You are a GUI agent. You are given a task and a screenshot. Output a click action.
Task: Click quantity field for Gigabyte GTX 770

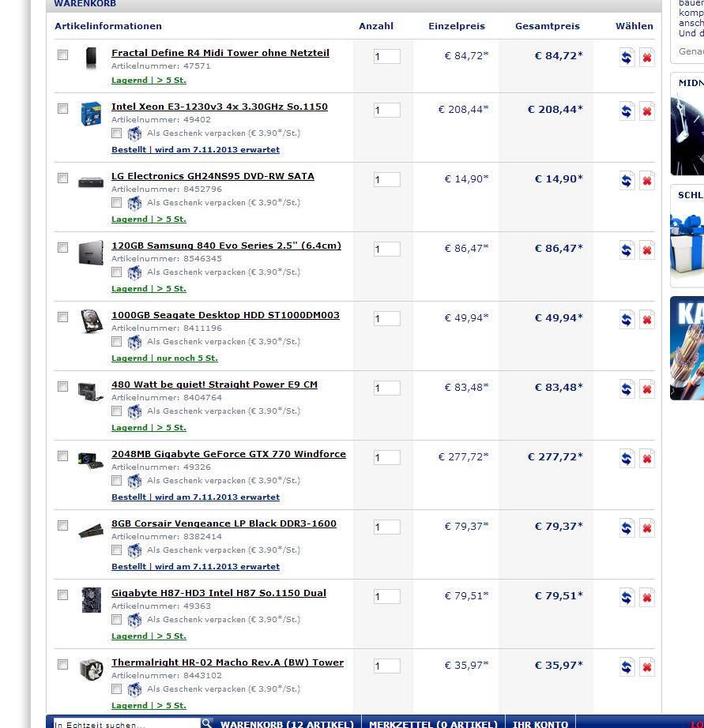tap(387, 458)
